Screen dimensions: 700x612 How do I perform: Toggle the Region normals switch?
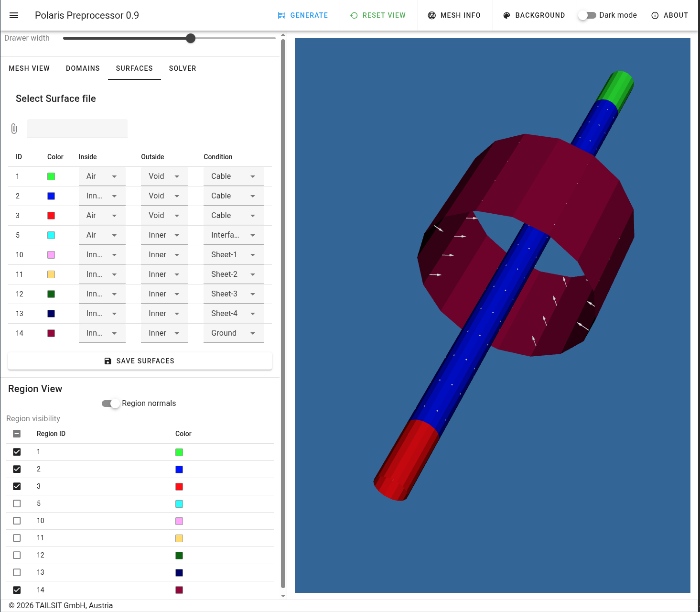111,404
